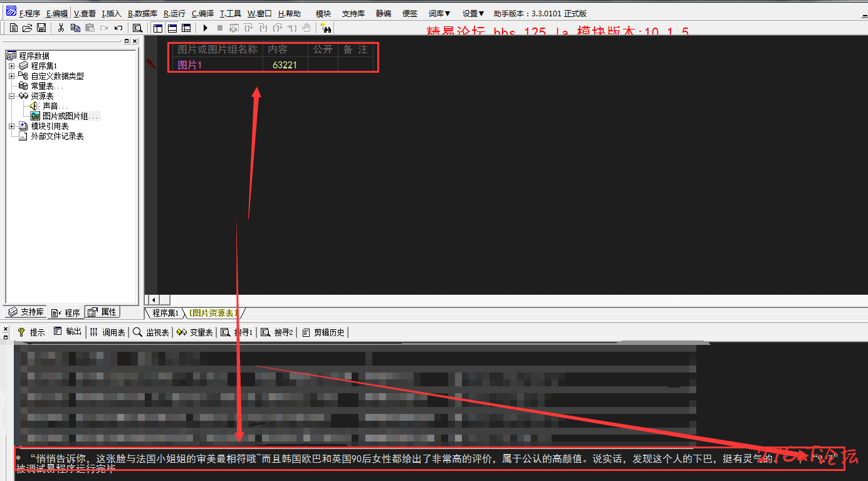The width and height of the screenshot is (868, 481).
Task: Click the Open folder toolbar icon
Action: [27, 28]
